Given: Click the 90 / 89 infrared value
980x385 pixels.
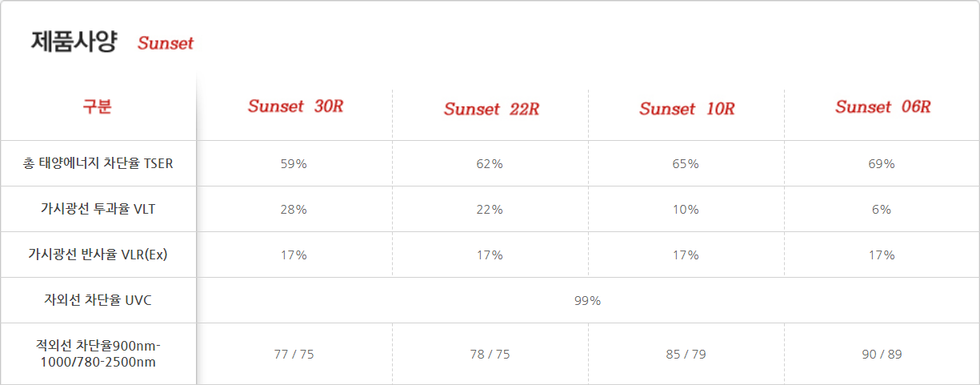Looking at the screenshot, I should click(x=882, y=354).
